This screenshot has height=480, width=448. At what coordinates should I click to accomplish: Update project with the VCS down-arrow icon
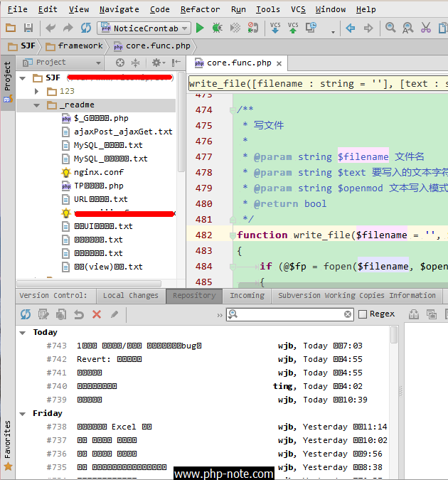point(275,28)
